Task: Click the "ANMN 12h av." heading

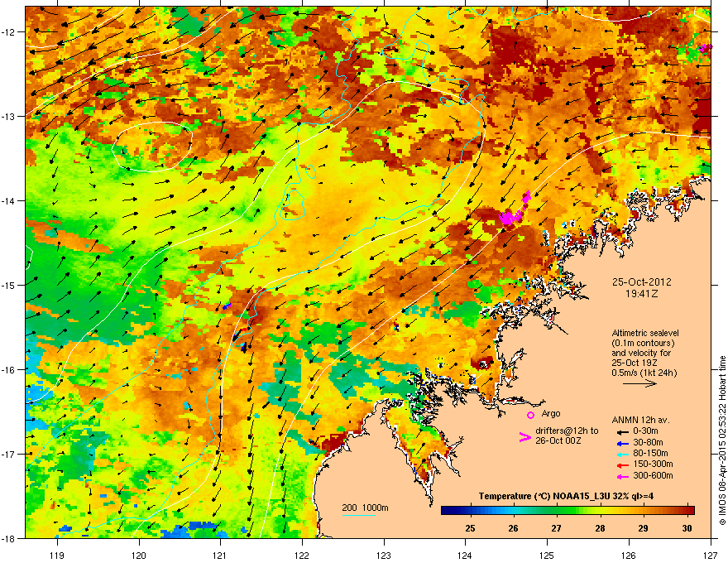Action: pos(640,420)
